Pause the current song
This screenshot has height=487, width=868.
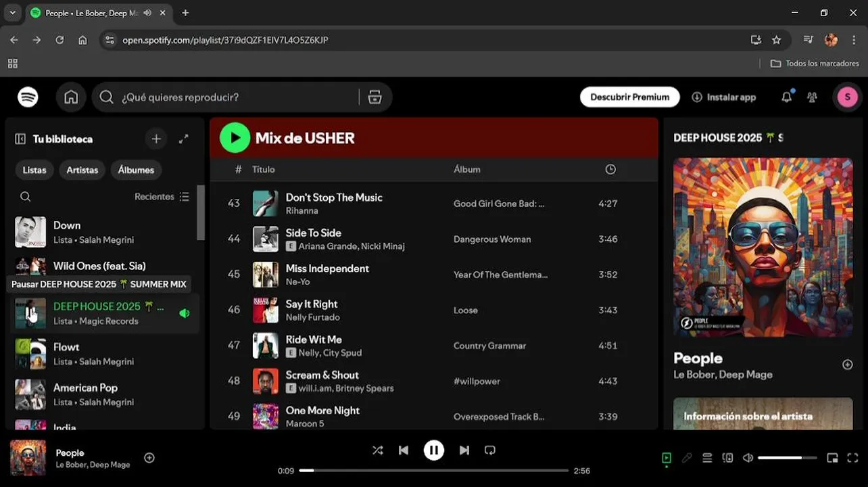(x=434, y=450)
